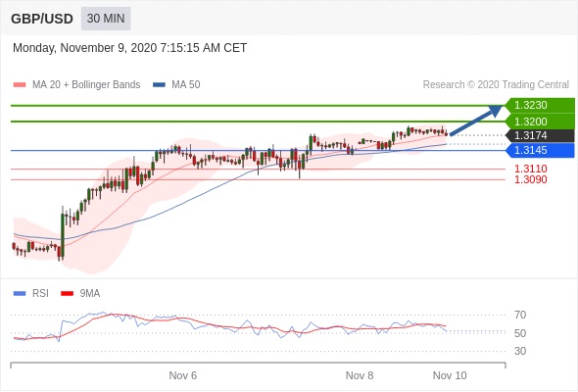
Task: Click the 1.3174 current price tag
Action: point(540,135)
